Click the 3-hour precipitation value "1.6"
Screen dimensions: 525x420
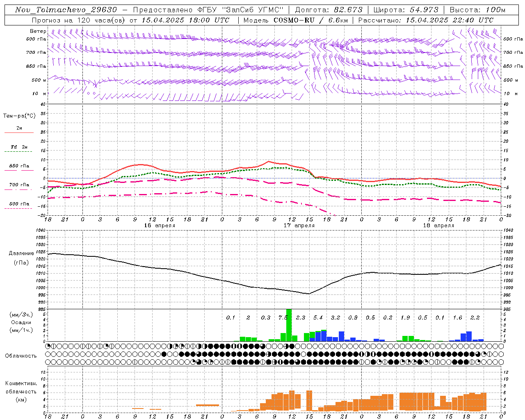457,318
